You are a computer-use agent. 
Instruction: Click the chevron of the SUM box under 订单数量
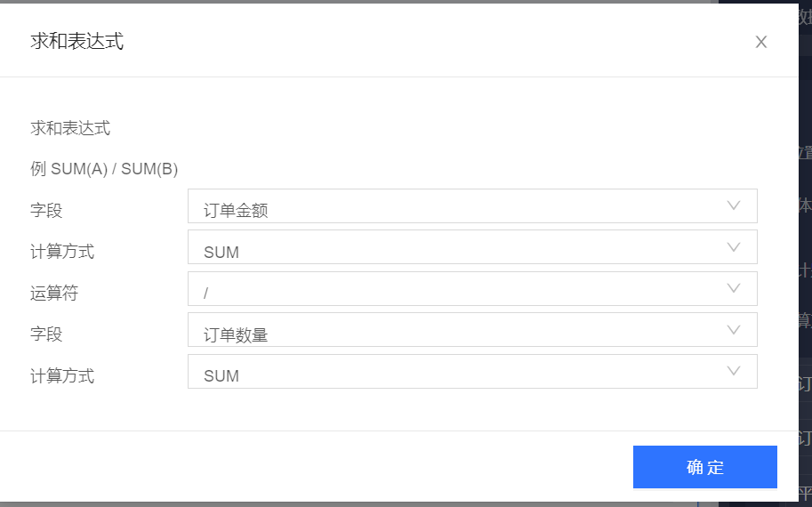click(x=734, y=371)
